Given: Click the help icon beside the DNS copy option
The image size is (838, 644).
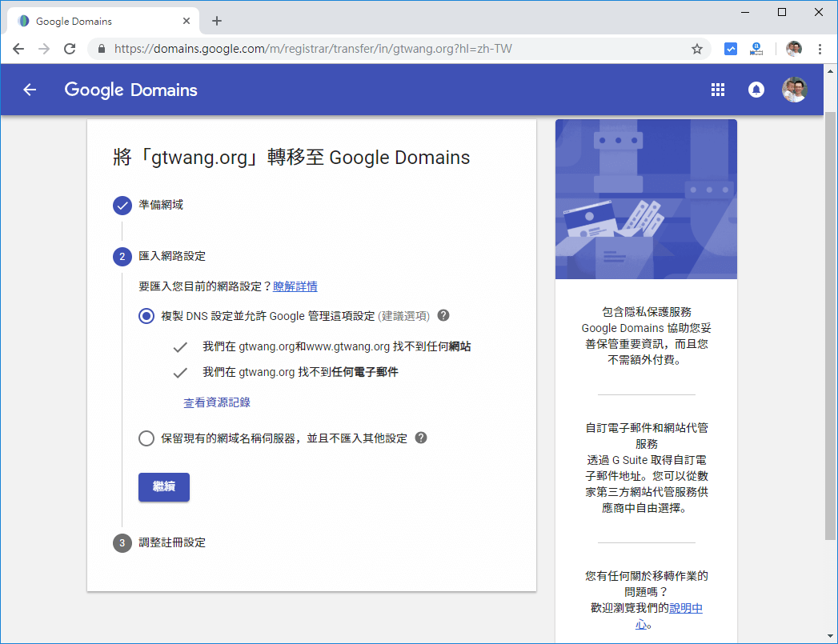Looking at the screenshot, I should point(443,315).
